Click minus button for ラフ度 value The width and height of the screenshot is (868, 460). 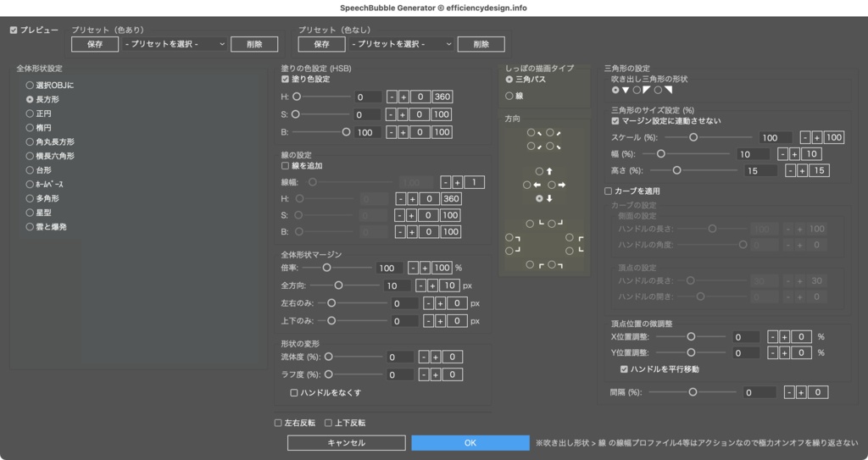424,374
